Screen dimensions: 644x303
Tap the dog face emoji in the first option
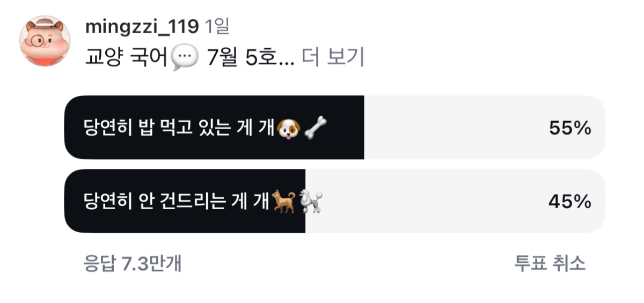[x=289, y=128]
